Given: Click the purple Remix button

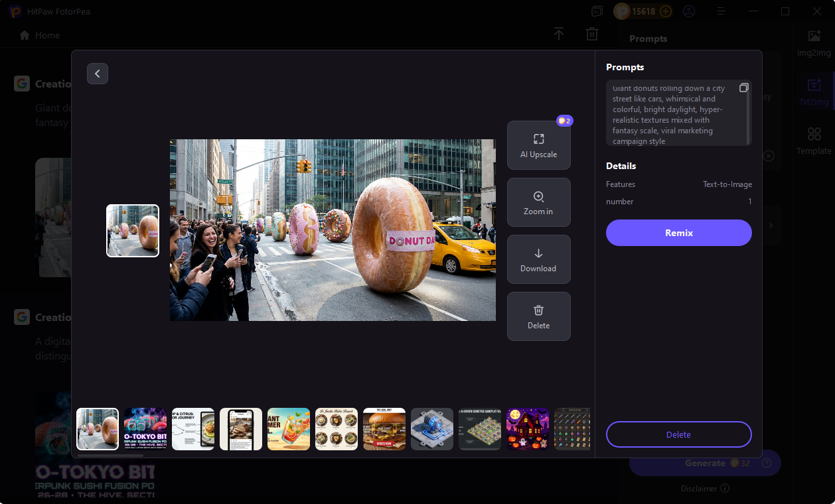Looking at the screenshot, I should point(678,233).
